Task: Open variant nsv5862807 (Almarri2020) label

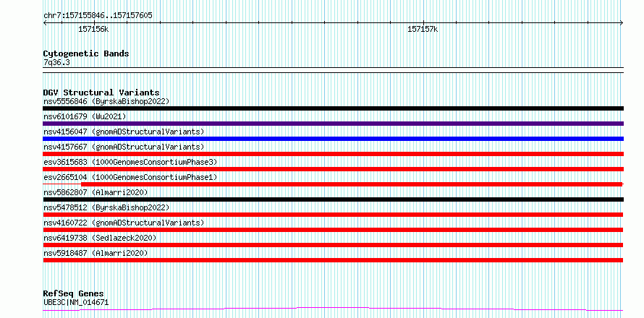Action: click(96, 192)
